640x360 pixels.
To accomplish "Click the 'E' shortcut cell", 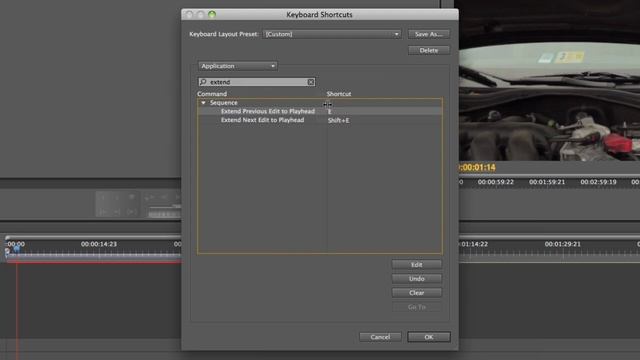I will (x=330, y=111).
